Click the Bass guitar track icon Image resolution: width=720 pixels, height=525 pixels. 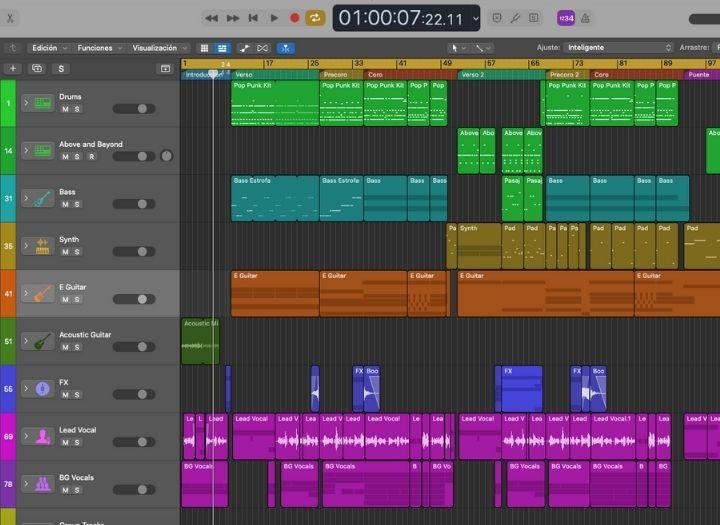(43, 198)
